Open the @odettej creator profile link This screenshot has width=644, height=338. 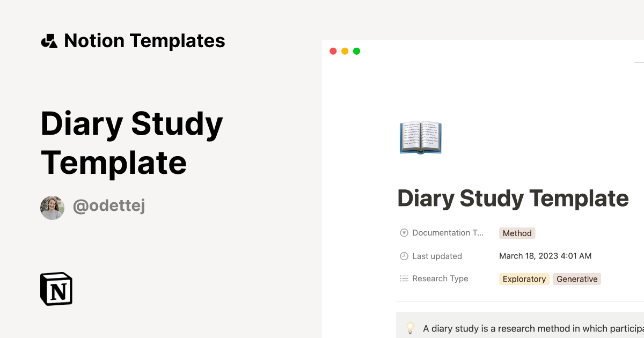109,207
